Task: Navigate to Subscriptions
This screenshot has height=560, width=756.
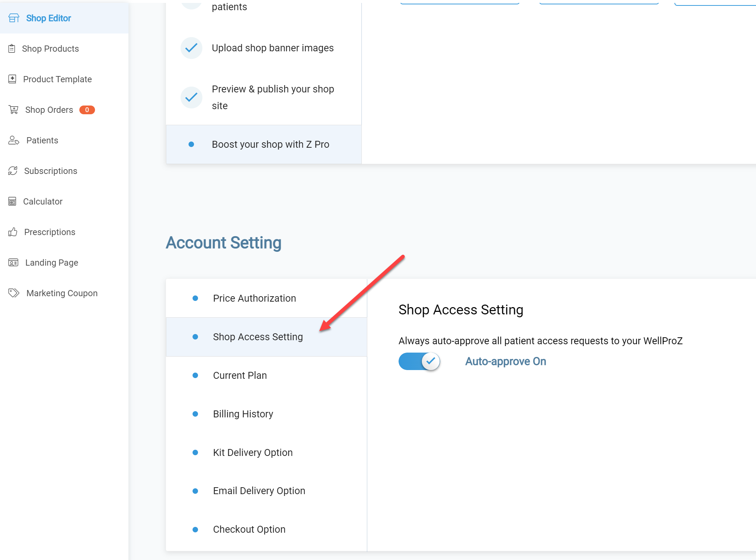Action: point(64,171)
